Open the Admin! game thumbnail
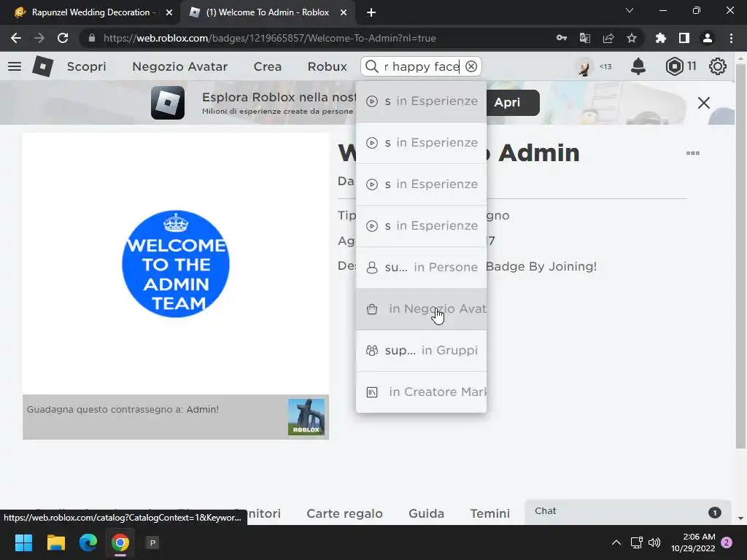This screenshot has width=747, height=560. pyautogui.click(x=306, y=417)
